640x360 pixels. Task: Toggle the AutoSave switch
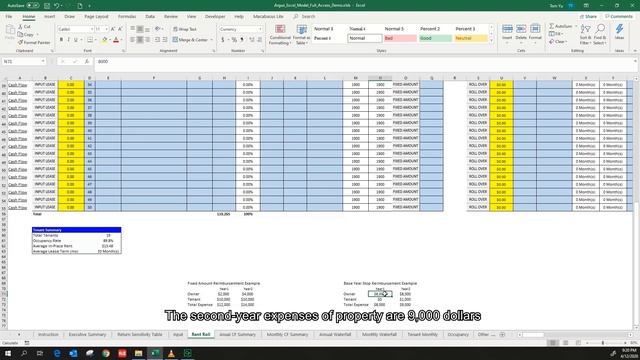pyautogui.click(x=33, y=6)
